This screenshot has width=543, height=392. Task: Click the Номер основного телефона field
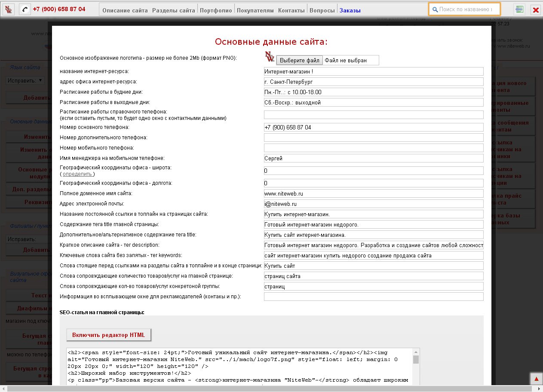pyautogui.click(x=374, y=127)
